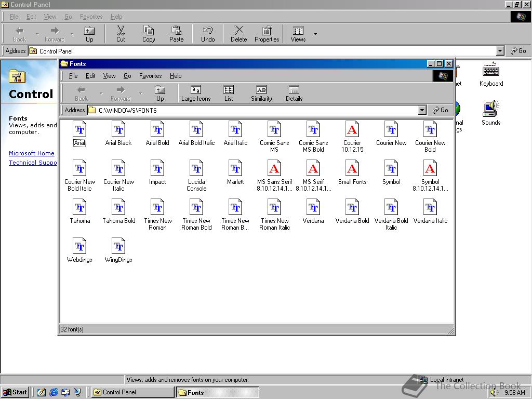Select the Marlett font icon
The height and width of the screenshot is (399, 532).
[235, 172]
